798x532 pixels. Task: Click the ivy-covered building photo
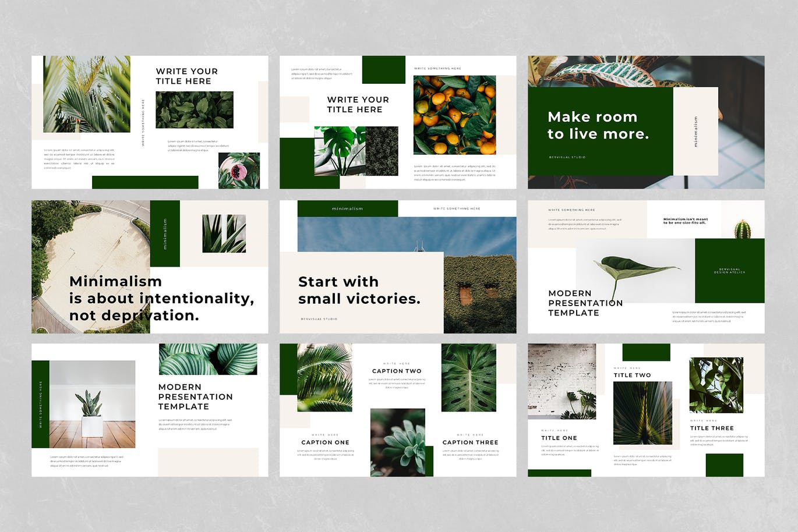479,294
